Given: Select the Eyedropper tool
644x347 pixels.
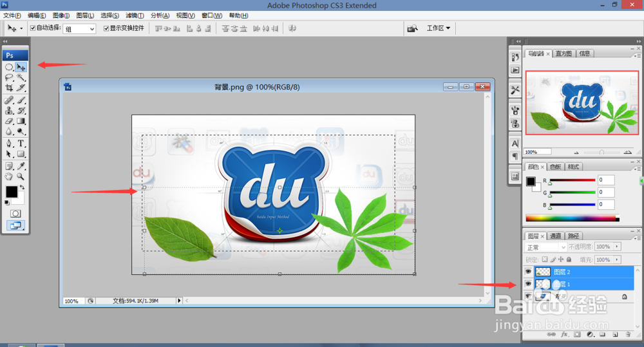Looking at the screenshot, I should point(21,166).
